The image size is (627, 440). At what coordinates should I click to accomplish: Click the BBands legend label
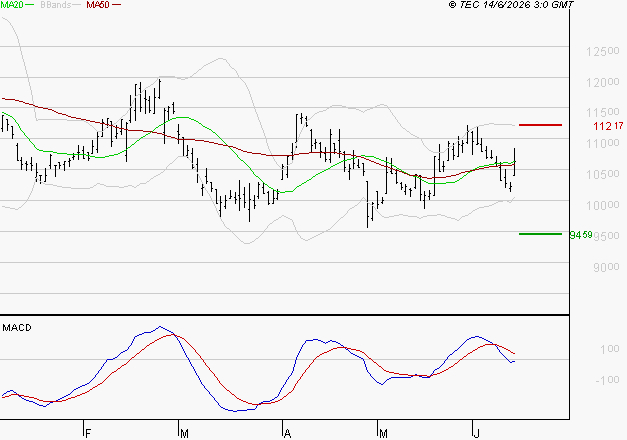point(56,5)
